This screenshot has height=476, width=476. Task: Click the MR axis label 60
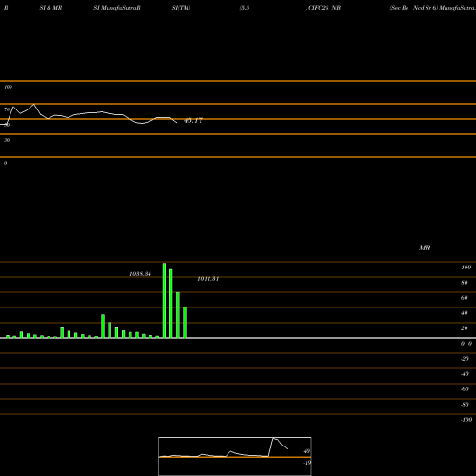[x=465, y=298]
